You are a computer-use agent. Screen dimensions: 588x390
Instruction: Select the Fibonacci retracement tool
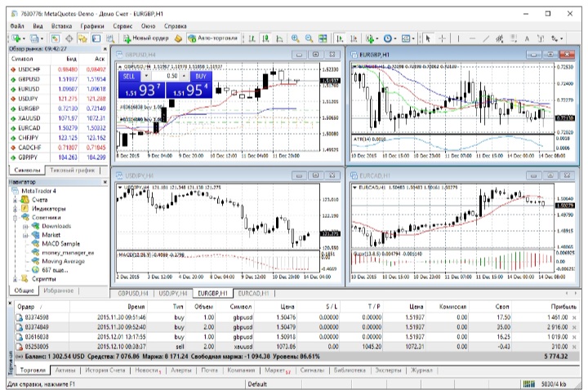pos(514,38)
